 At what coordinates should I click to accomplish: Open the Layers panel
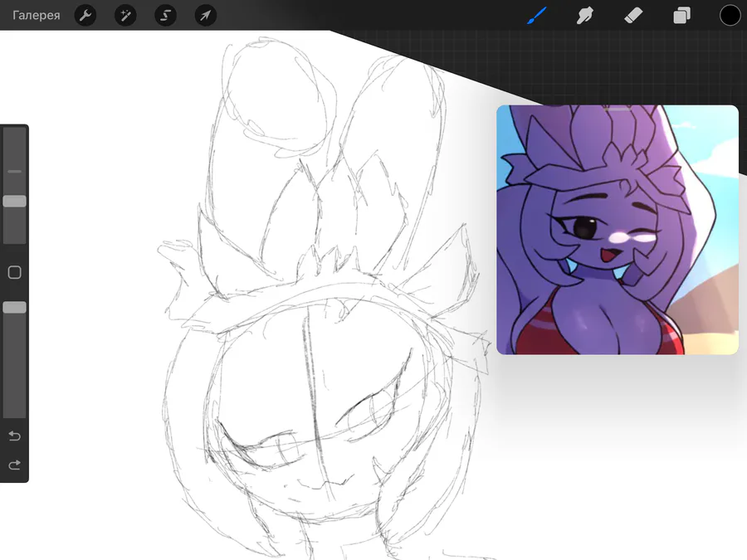tap(681, 15)
